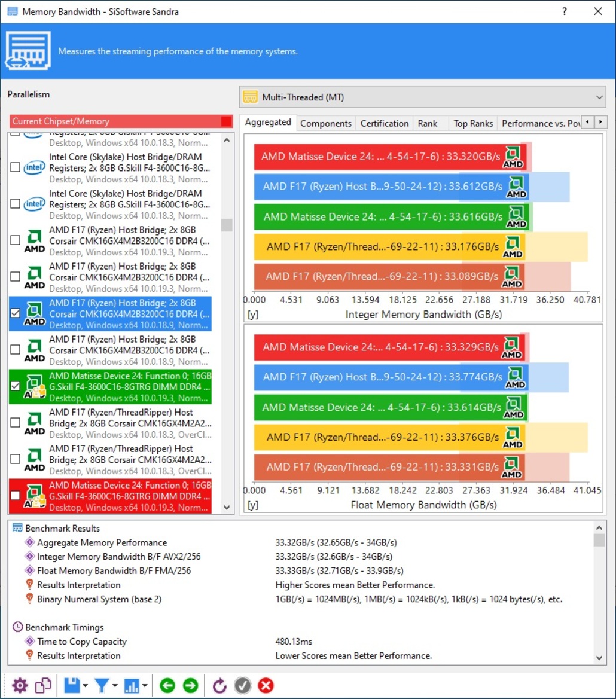Click the AMD icon in the red Matisse row
The height and width of the screenshot is (699, 616).
click(35, 496)
